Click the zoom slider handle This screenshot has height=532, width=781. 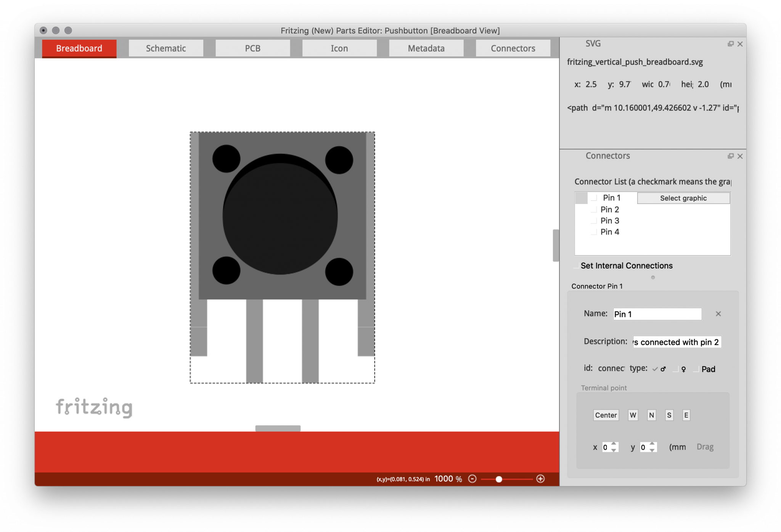(499, 479)
